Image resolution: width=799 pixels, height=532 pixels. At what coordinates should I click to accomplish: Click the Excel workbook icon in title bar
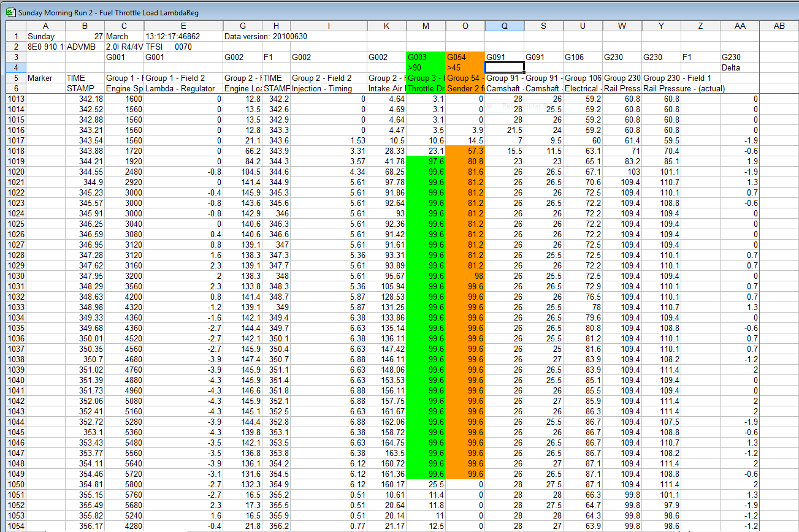(x=10, y=12)
